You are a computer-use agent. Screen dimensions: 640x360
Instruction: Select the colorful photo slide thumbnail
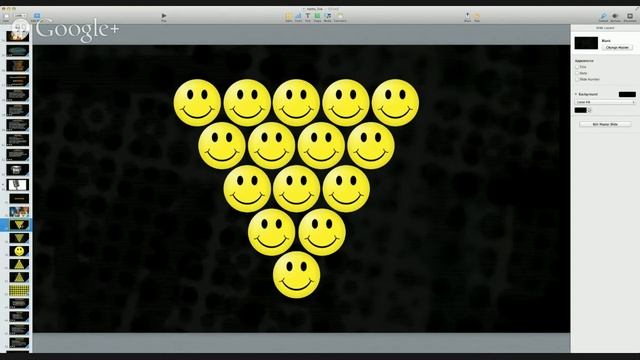pyautogui.click(x=19, y=211)
